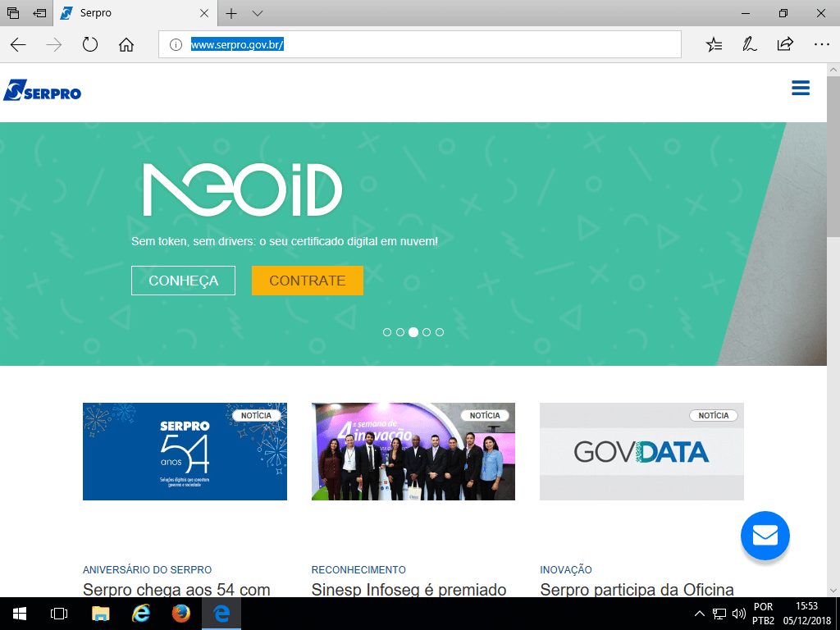Open the favorites hub star icon
The width and height of the screenshot is (840, 630).
pos(714,45)
